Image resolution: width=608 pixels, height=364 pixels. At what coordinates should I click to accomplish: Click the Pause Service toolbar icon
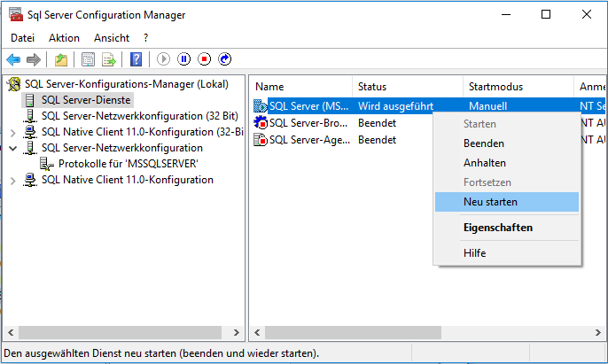click(x=183, y=59)
